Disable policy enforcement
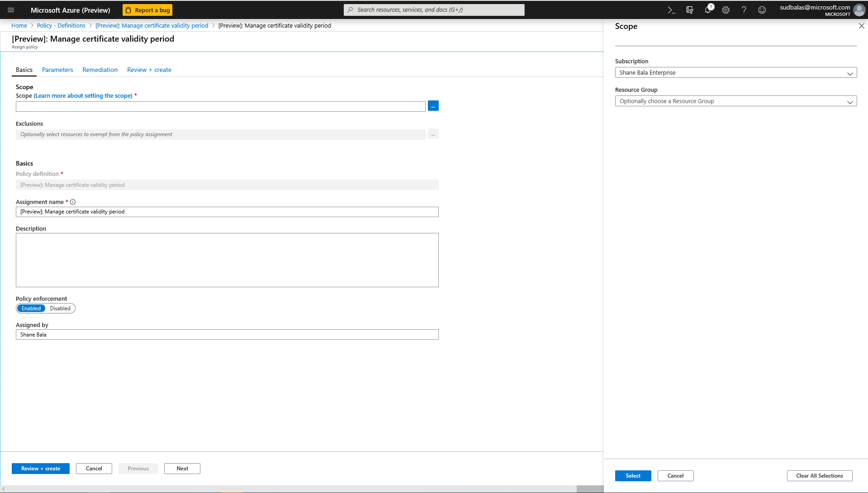The height and width of the screenshot is (493, 868). pos(60,308)
